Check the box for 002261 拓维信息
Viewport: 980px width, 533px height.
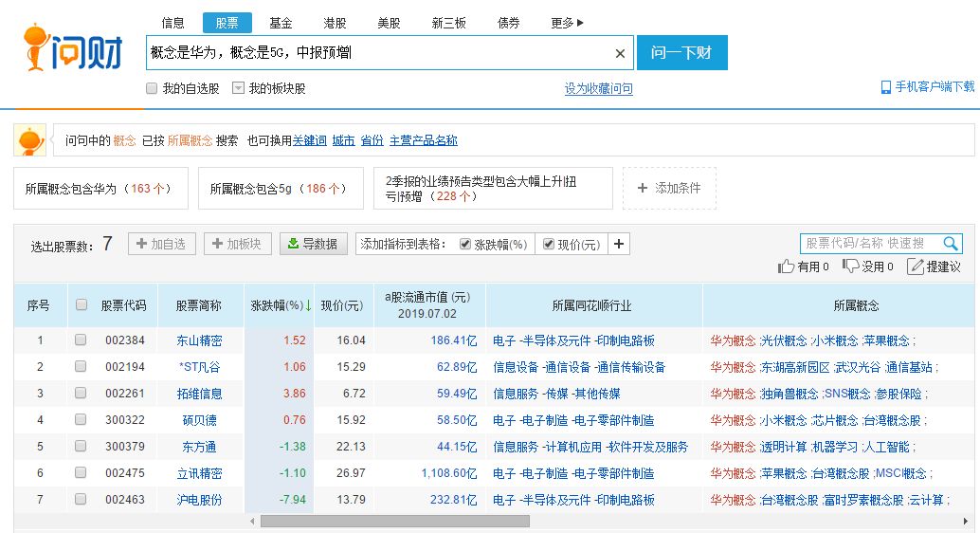[81, 393]
